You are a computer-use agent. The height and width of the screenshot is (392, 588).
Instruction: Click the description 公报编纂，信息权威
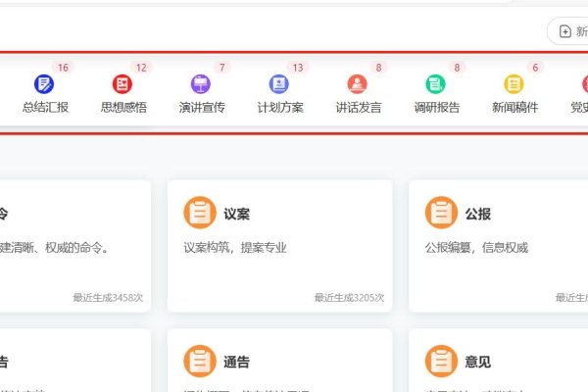[476, 248]
